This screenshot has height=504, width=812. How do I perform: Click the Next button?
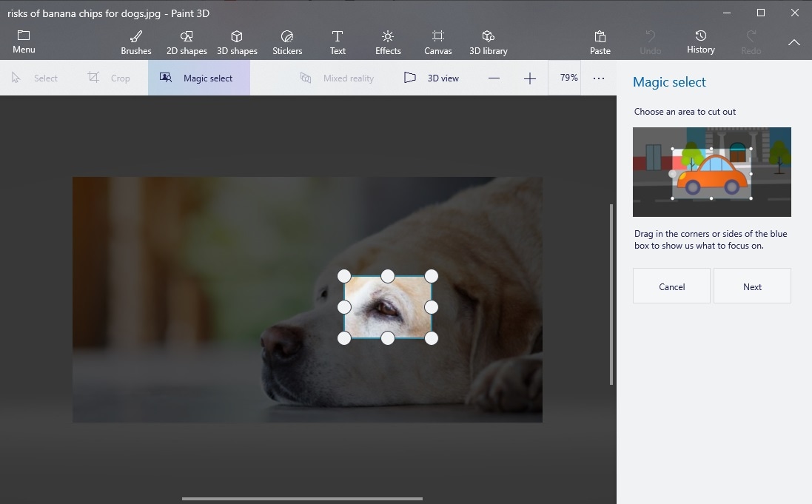tap(753, 286)
